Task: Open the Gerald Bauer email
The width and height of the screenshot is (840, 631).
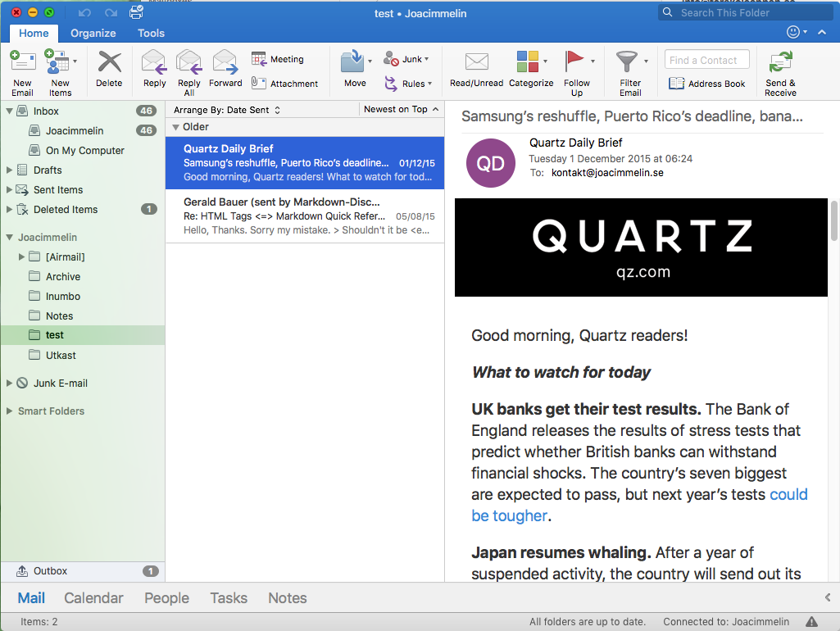Action: [305, 216]
